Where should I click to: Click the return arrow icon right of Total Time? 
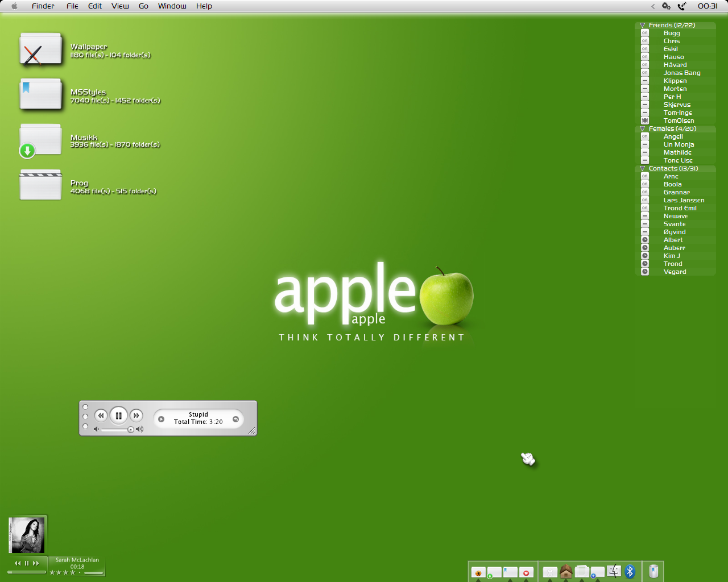tap(235, 419)
